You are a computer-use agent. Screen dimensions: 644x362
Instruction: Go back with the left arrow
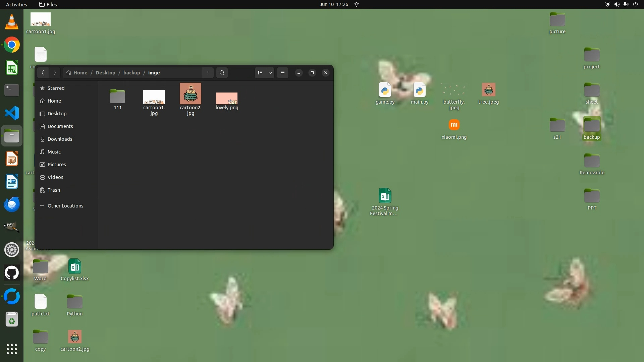click(43, 73)
